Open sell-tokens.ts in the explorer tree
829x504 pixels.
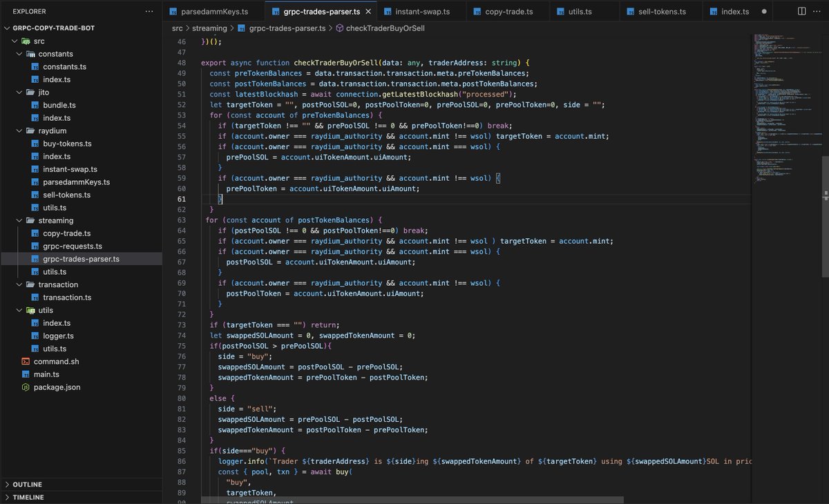pyautogui.click(x=66, y=195)
